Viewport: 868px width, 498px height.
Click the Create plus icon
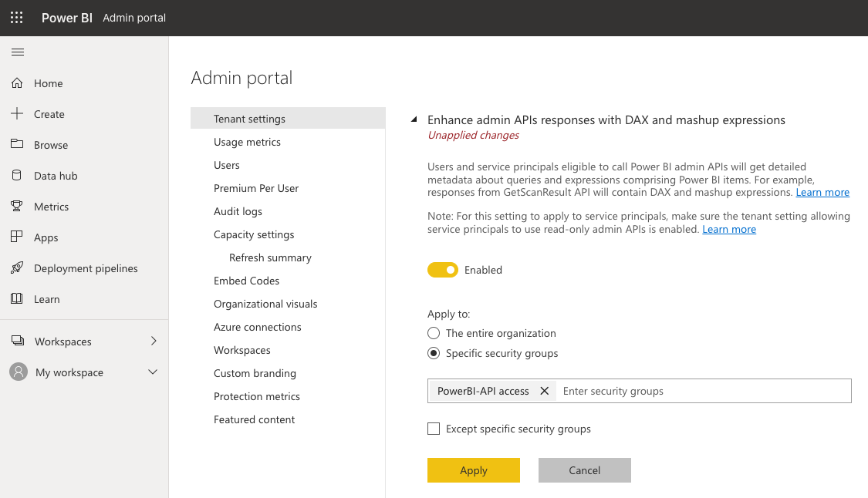(x=17, y=114)
